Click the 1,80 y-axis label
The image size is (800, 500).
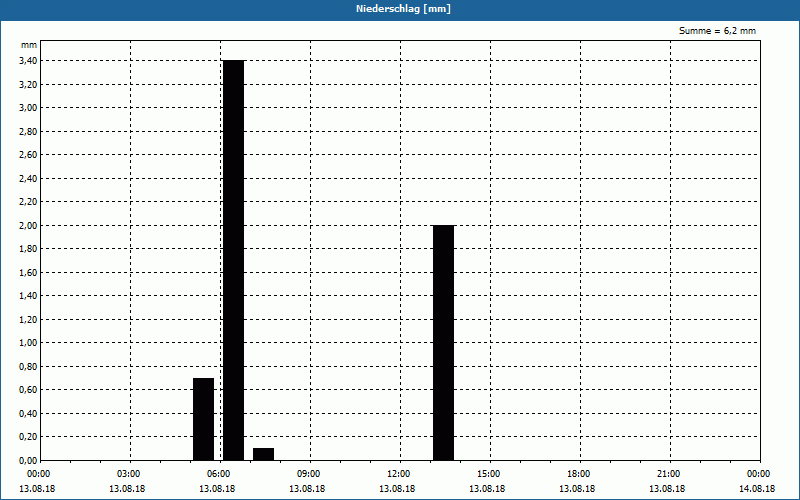tap(28, 248)
